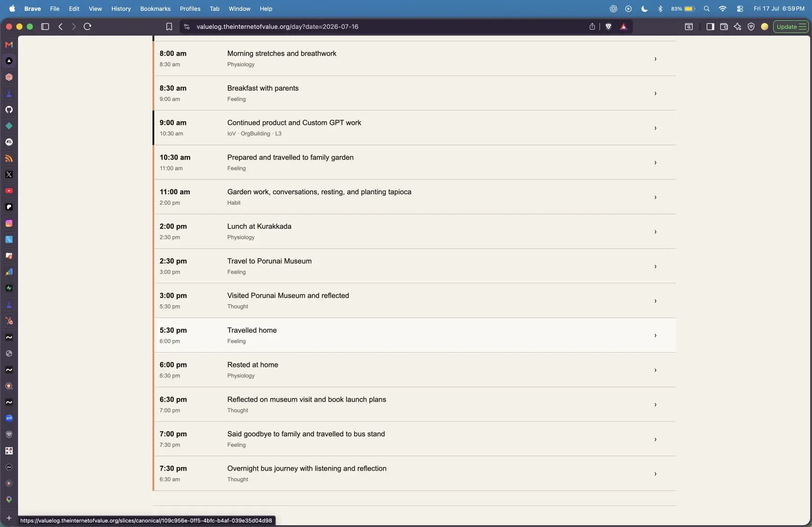This screenshot has height=527, width=812.
Task: Open macOS Spotlight search
Action: click(x=707, y=9)
